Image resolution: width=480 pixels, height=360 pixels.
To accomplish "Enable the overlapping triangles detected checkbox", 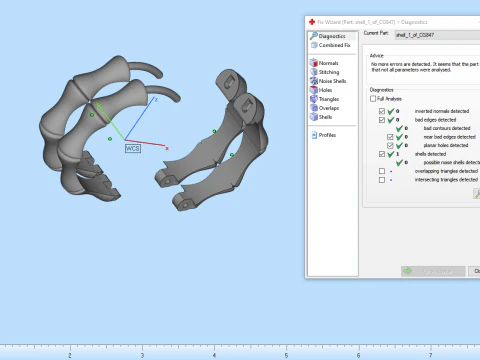I will click(x=382, y=171).
